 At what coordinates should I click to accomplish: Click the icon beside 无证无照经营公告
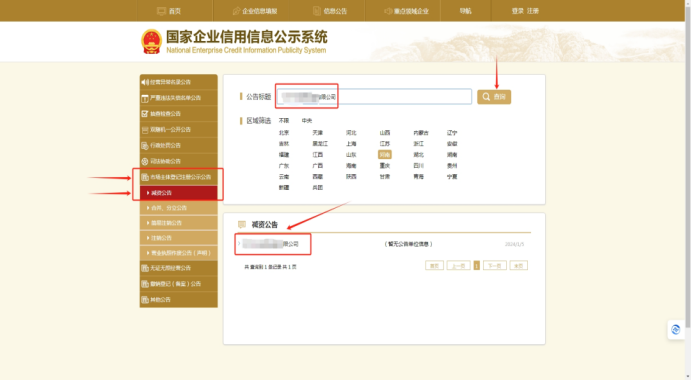(145, 268)
